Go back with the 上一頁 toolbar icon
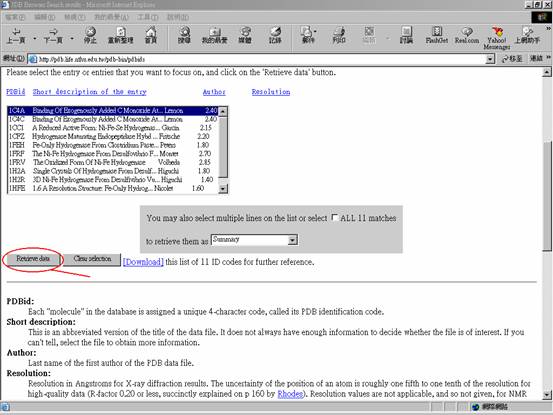 pos(16,36)
